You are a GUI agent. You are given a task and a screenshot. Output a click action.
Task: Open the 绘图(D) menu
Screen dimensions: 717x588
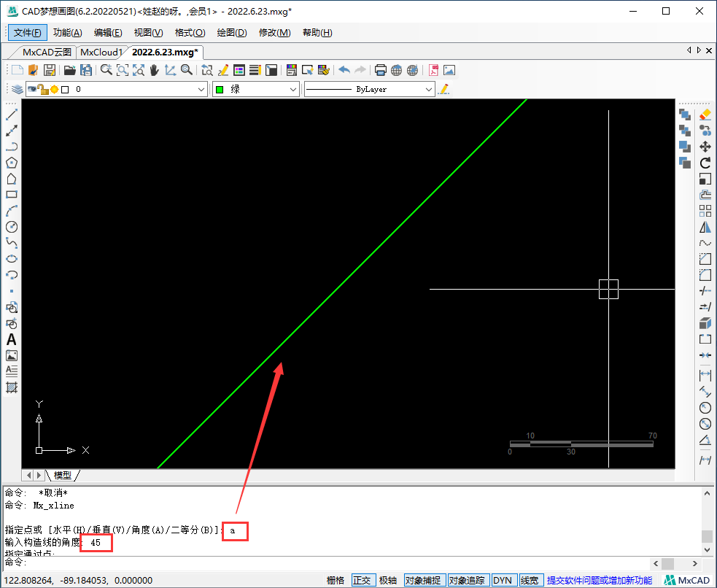click(x=232, y=32)
